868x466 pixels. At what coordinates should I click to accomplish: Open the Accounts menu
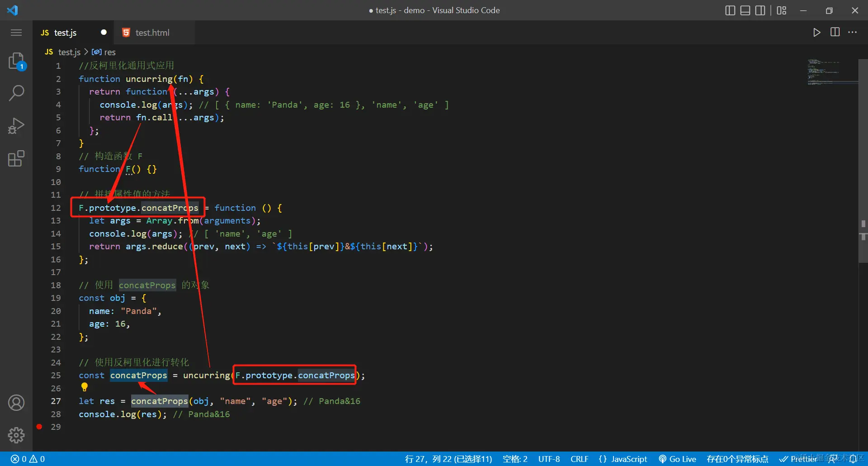[x=16, y=403]
